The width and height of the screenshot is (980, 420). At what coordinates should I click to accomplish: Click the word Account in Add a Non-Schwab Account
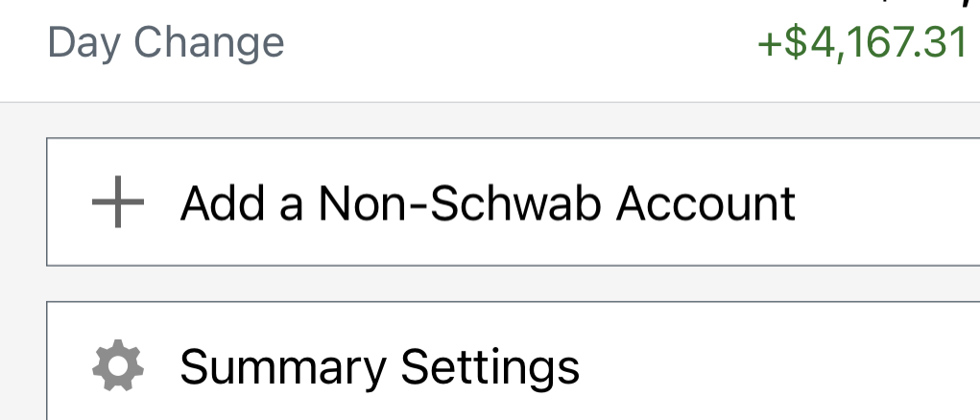tap(705, 203)
